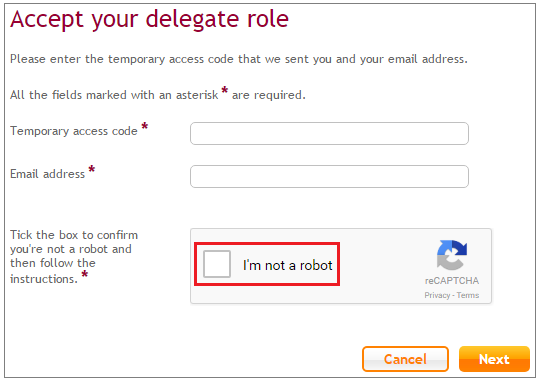
Task: Click the reCAPTCHA arrows logo
Action: point(452,255)
